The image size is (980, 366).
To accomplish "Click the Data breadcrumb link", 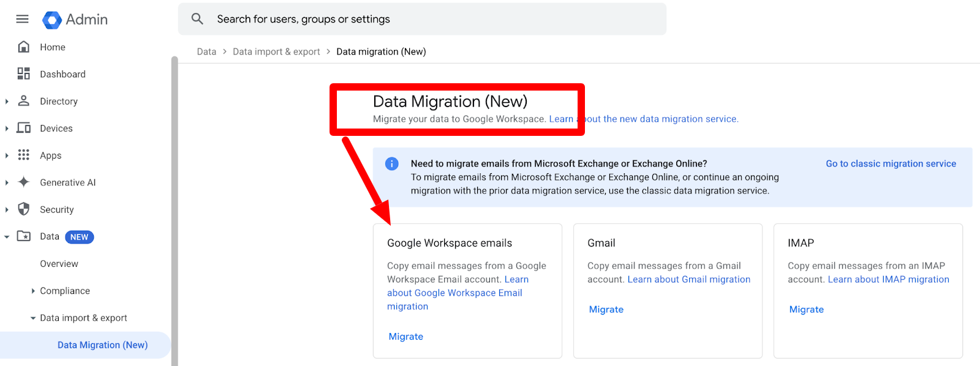I will tap(206, 51).
